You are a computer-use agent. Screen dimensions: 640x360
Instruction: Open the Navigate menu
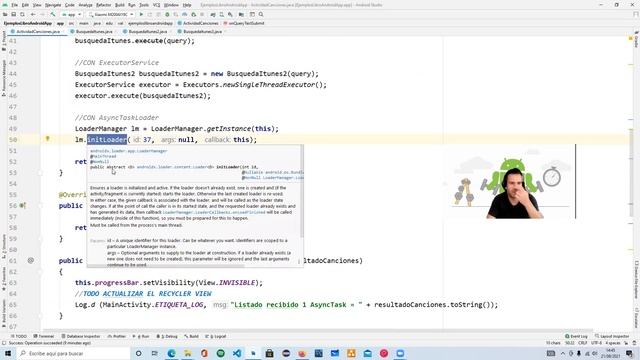point(53,5)
